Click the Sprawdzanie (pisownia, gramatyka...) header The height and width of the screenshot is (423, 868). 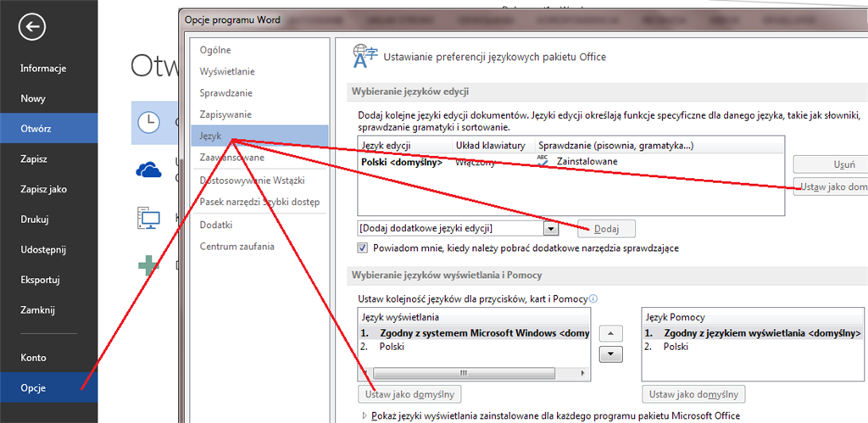(x=659, y=146)
